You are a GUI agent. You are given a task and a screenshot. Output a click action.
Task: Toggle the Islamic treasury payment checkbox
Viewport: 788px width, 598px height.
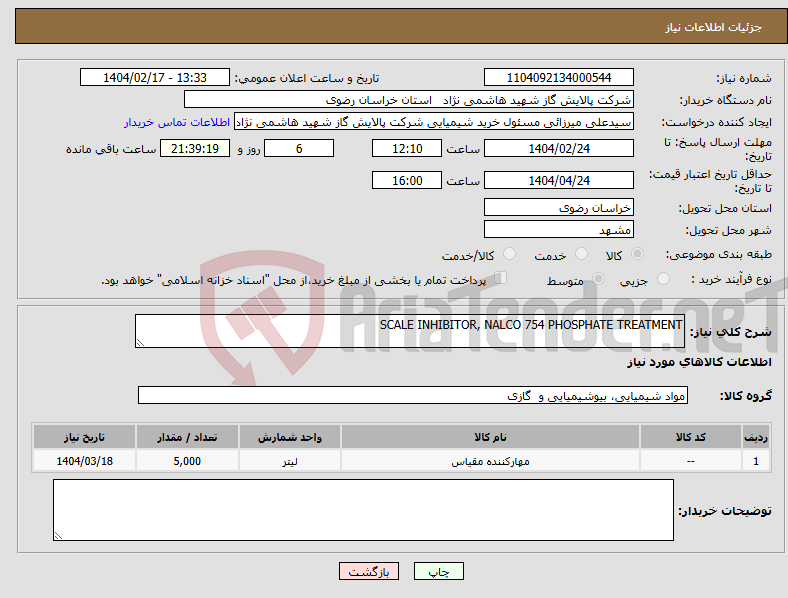tap(501, 278)
